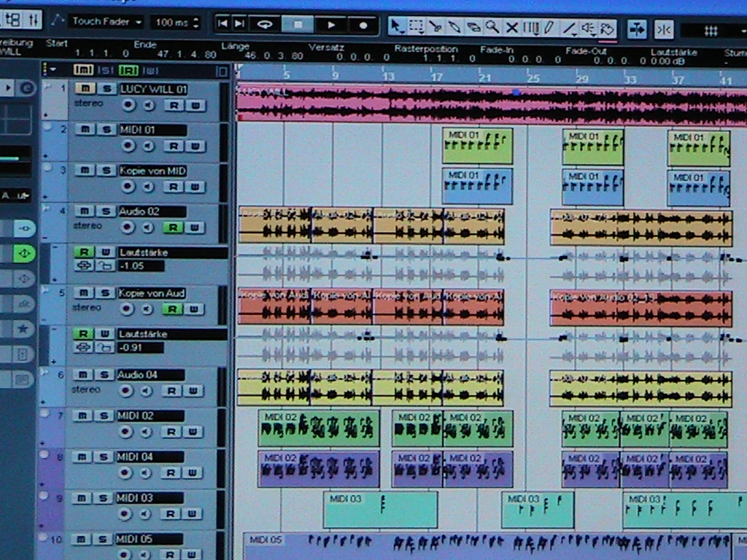Select the Mute (X) tool
This screenshot has height=560, width=747.
click(511, 28)
